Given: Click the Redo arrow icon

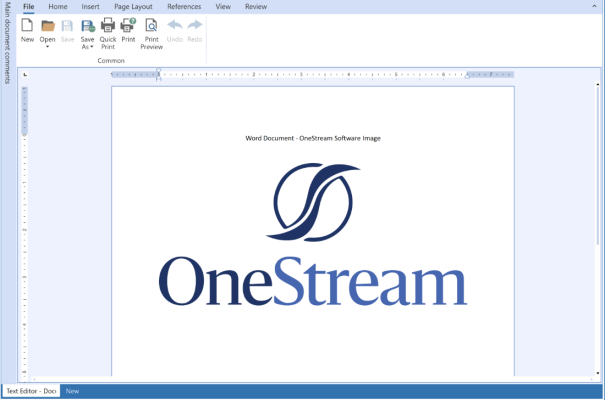Looking at the screenshot, I should click(x=194, y=26).
